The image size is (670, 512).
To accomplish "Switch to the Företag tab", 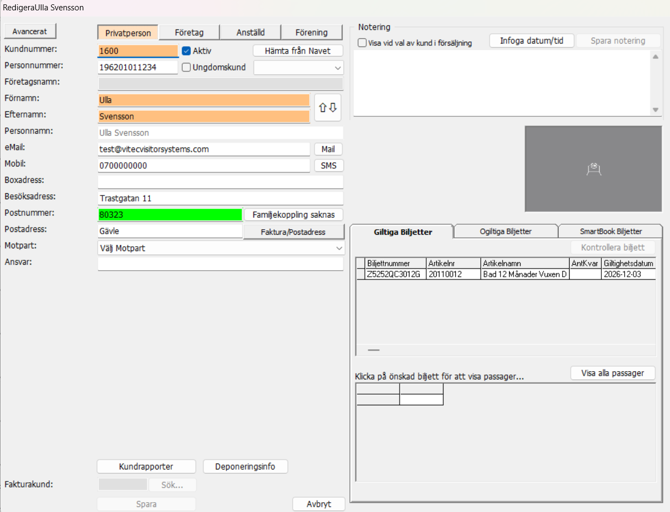I will pos(189,32).
